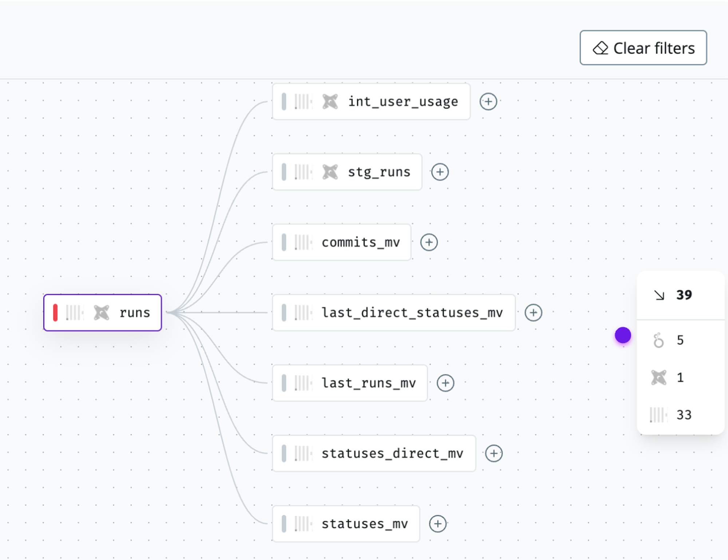Viewport: 728px width, 560px height.
Task: Click the purple dot next to summary panel
Action: point(623,335)
